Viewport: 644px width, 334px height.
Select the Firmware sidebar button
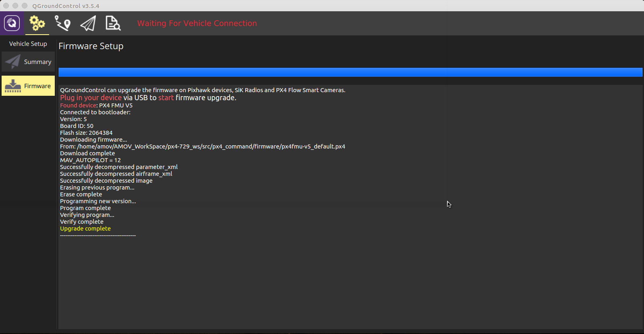pos(28,86)
